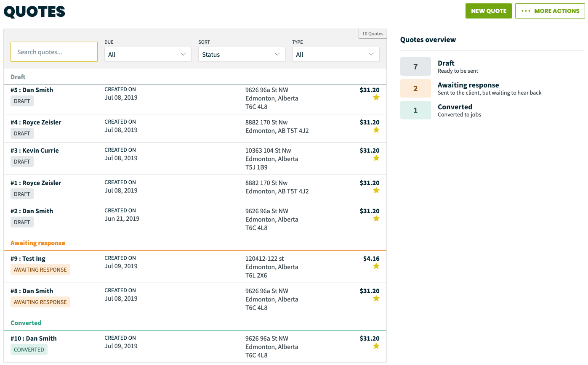Filter by Draft in Quotes overview

click(415, 66)
